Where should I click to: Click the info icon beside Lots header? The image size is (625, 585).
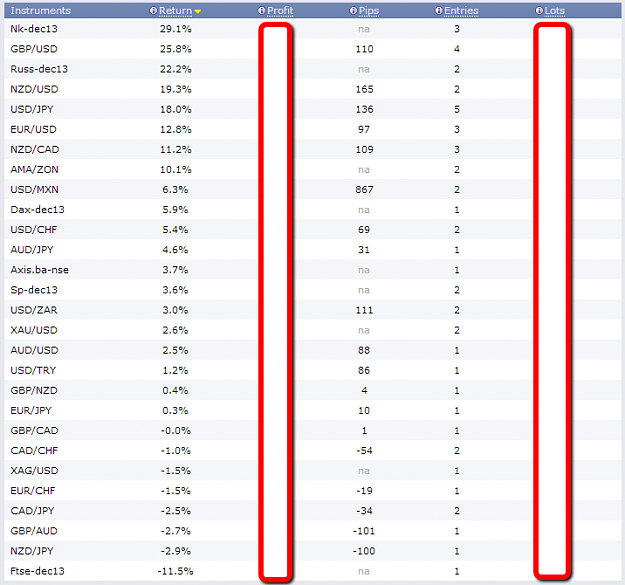[539, 11]
